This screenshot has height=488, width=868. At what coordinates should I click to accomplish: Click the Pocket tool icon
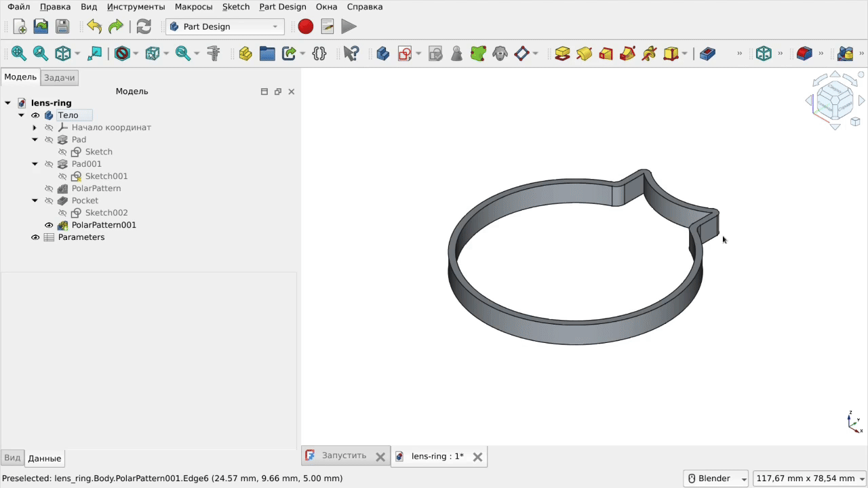707,54
